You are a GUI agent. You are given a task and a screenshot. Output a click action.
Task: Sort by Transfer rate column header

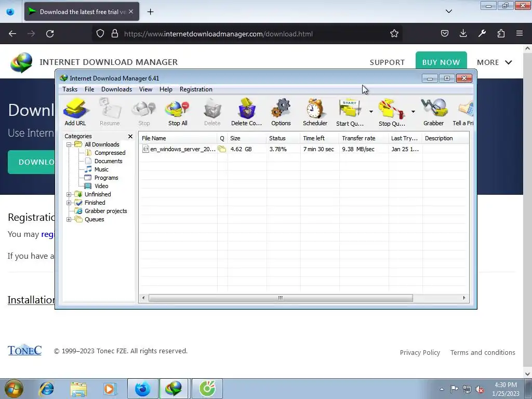pos(364,138)
